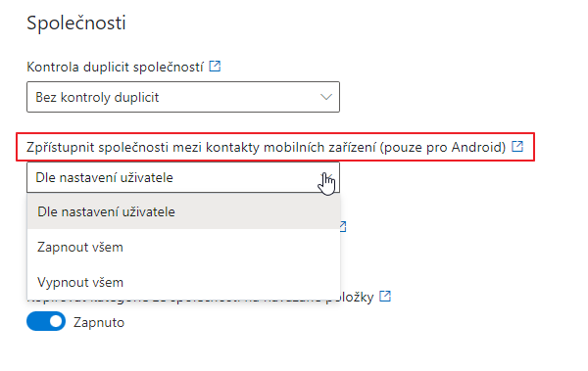This screenshot has width=588, height=371.
Task: Click chevron arrow of duplicate check dropdown
Action: (326, 97)
